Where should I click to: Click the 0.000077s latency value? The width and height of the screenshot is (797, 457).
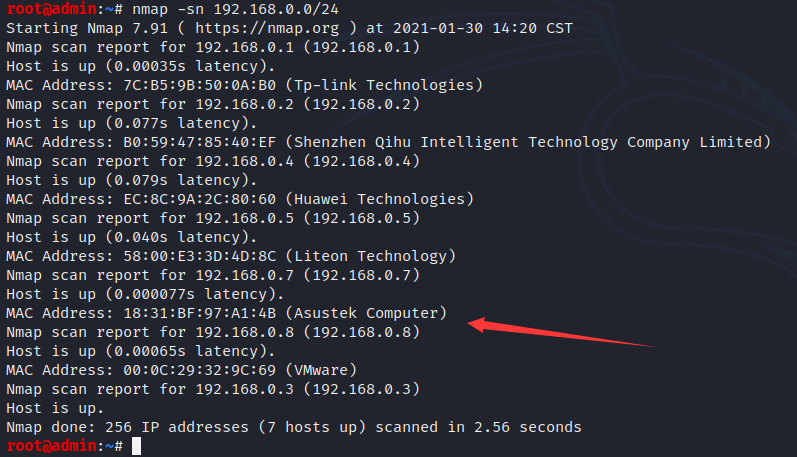click(155, 294)
